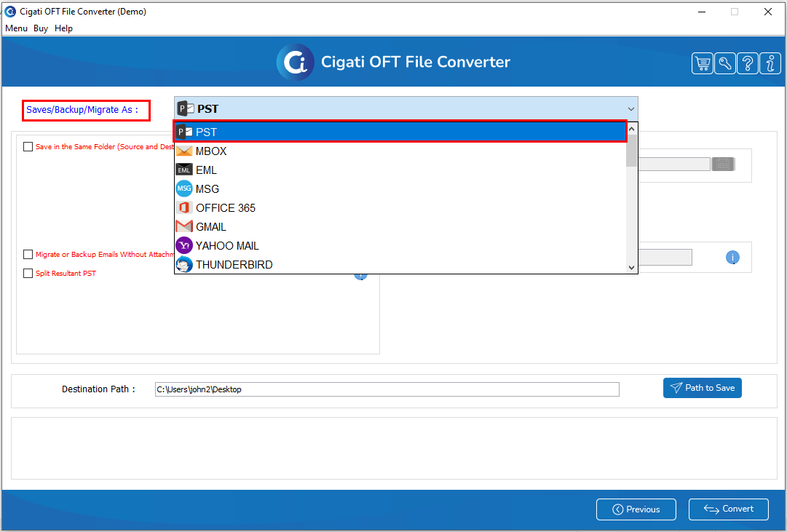This screenshot has width=787, height=532.
Task: Click the calendar icon beside the date field
Action: pyautogui.click(x=723, y=164)
